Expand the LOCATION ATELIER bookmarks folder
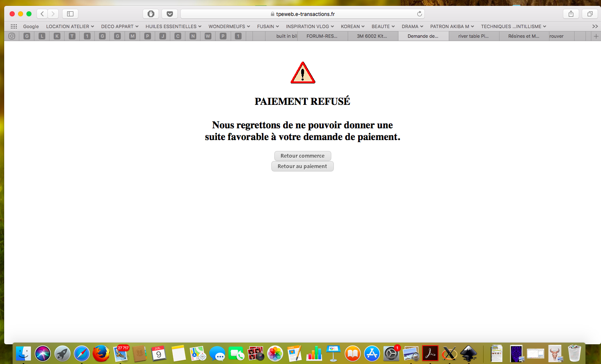The image size is (601, 364). pos(70,26)
